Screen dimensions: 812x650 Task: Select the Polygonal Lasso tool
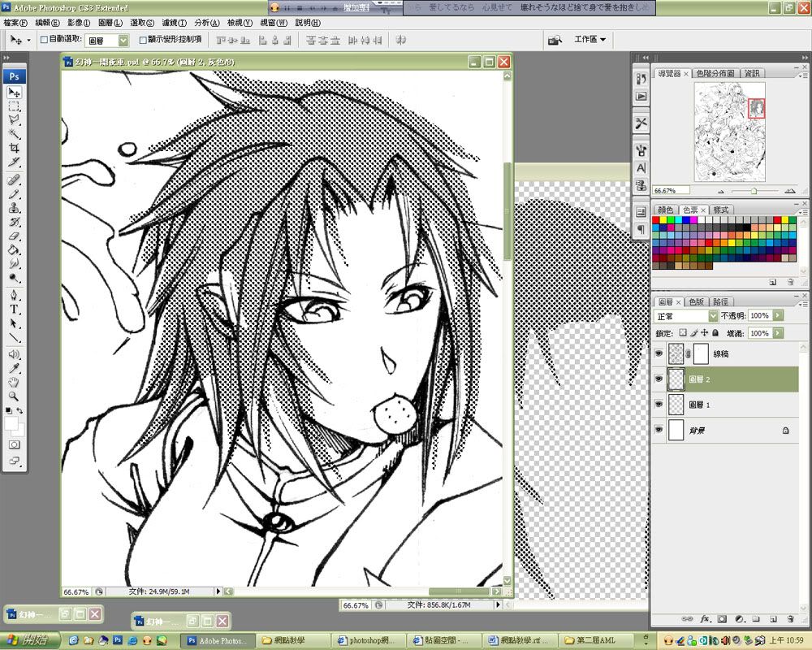pos(14,119)
